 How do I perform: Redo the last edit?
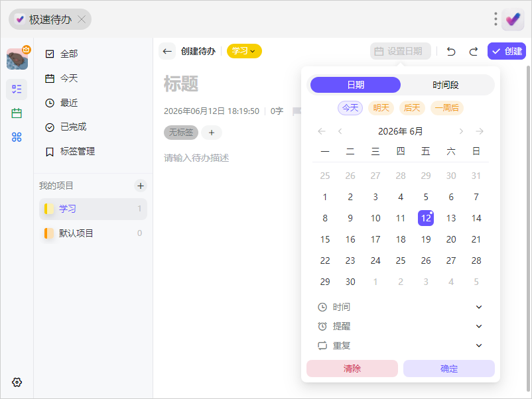point(474,51)
